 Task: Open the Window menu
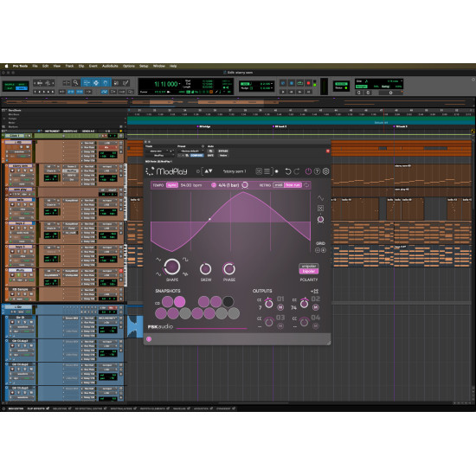(158, 66)
